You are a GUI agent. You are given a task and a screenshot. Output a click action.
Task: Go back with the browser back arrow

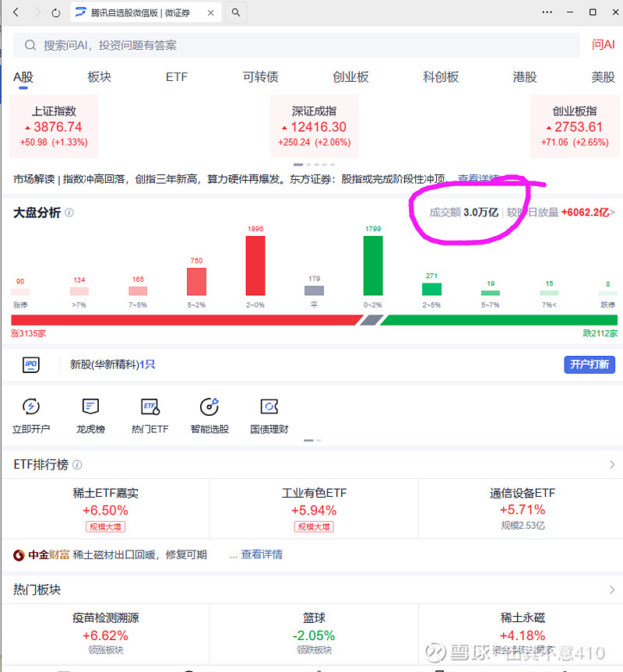[16, 12]
